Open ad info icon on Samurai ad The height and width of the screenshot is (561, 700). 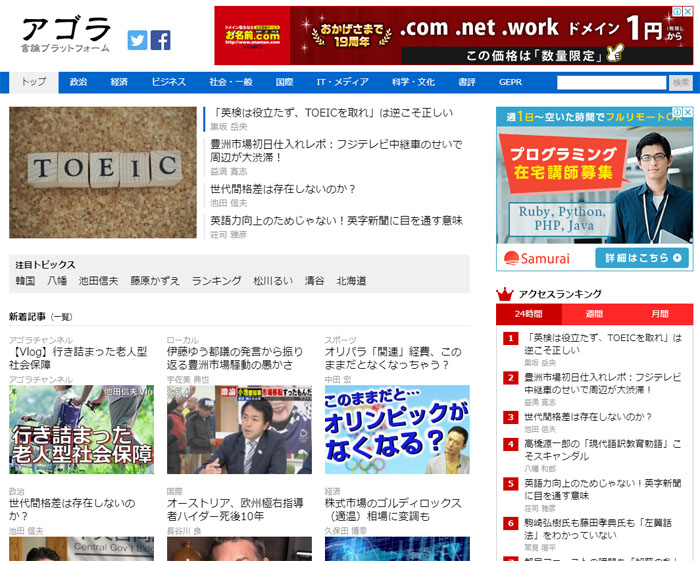pyautogui.click(x=678, y=112)
